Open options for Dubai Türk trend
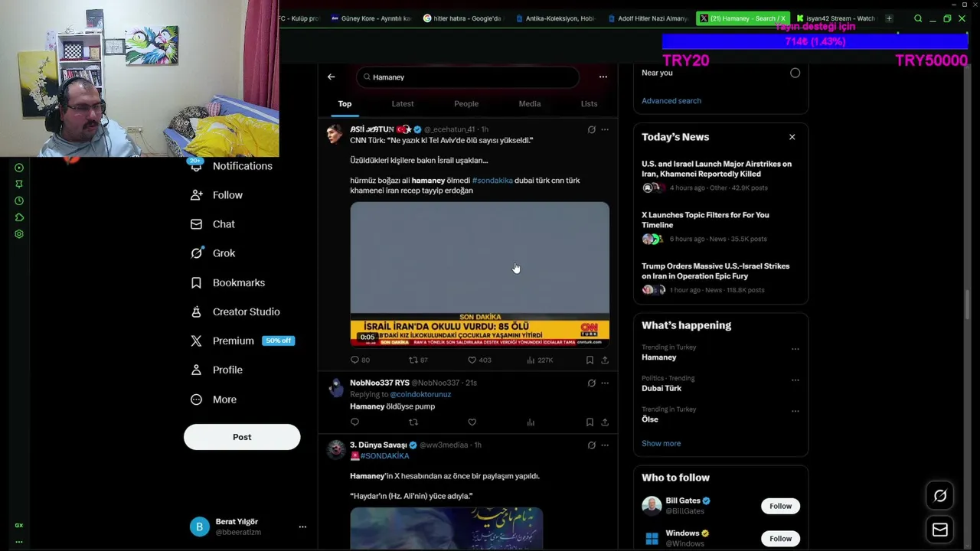The image size is (980, 551). (x=795, y=380)
